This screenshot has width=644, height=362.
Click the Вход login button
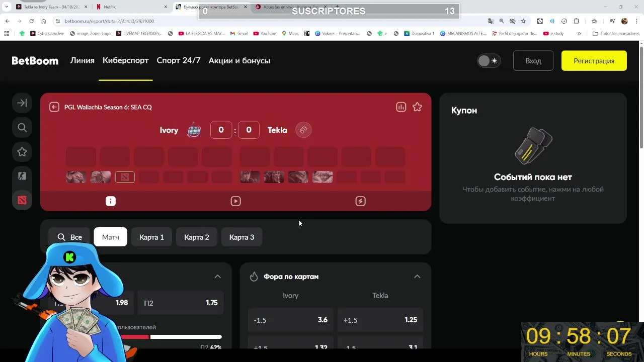533,61
